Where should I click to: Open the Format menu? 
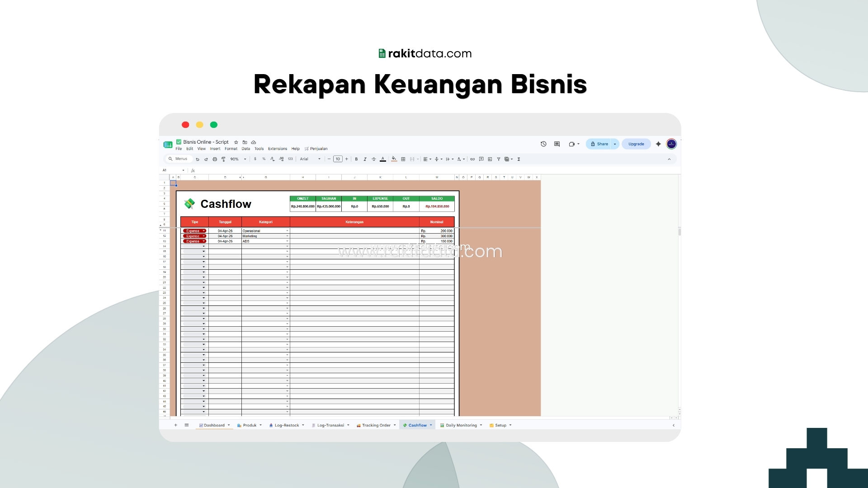(231, 149)
